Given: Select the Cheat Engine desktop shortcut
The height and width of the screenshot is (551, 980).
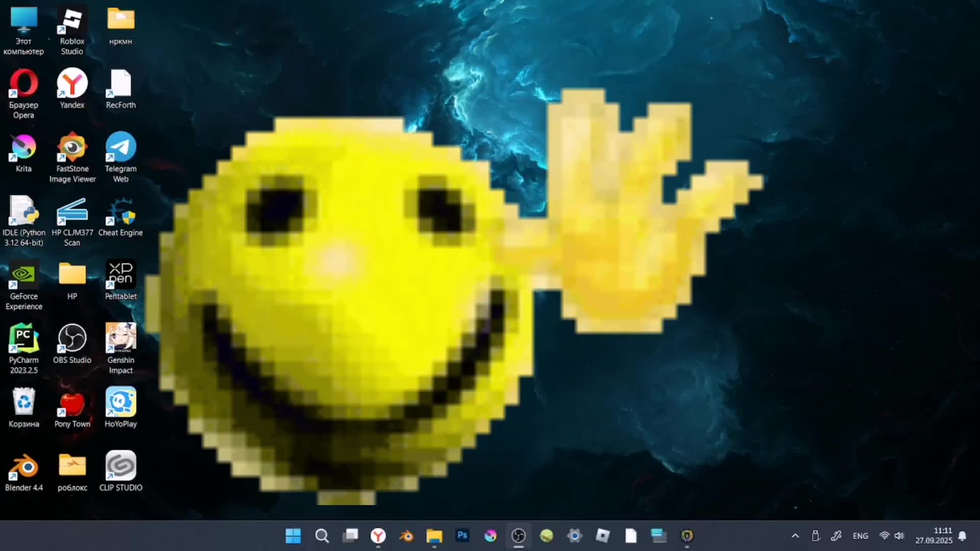Looking at the screenshot, I should 120,217.
